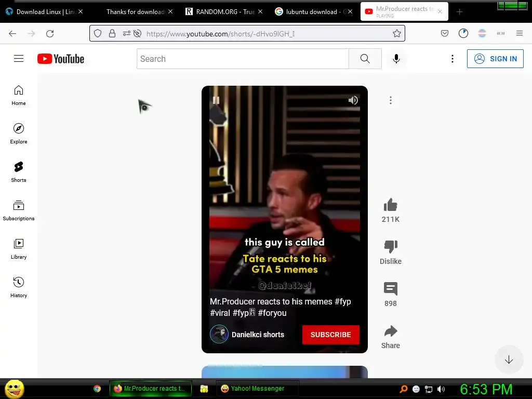Viewport: 532px width, 399px height.
Task: Pause the playing Short
Action: (x=216, y=100)
